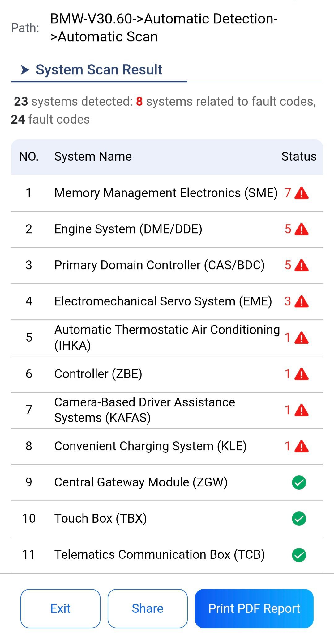
Task: Click the green check for Telematics Communication Box
Action: click(299, 555)
